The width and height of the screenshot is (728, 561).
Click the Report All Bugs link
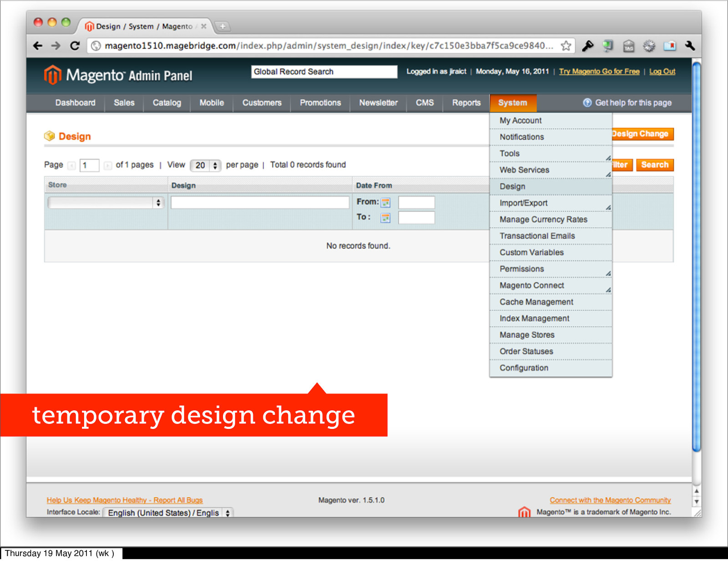[x=125, y=500]
